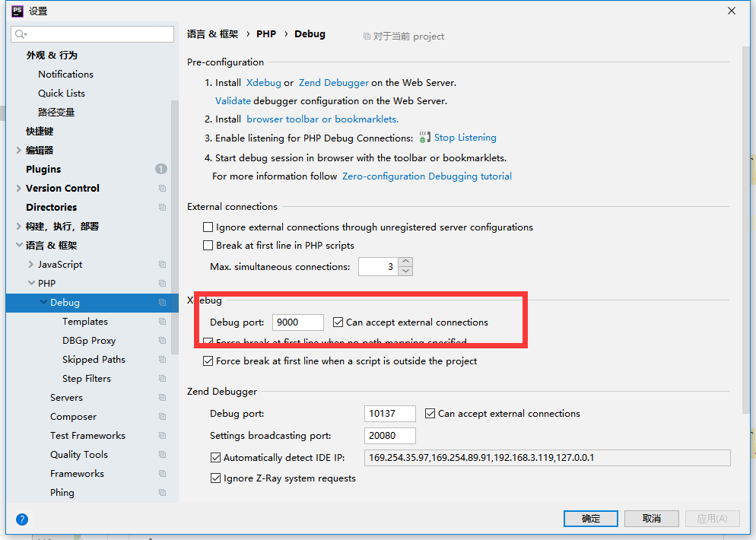Click the project-level icon on the PHP row
This screenshot has width=756, height=540.
tap(163, 284)
